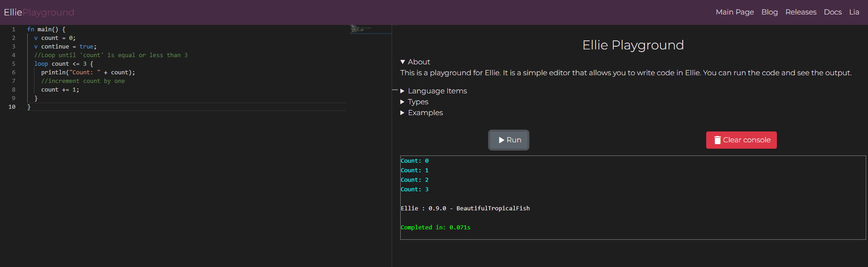Viewport: 868px width, 267px height.
Task: Click line number 10 in the gutter
Action: 12,107
